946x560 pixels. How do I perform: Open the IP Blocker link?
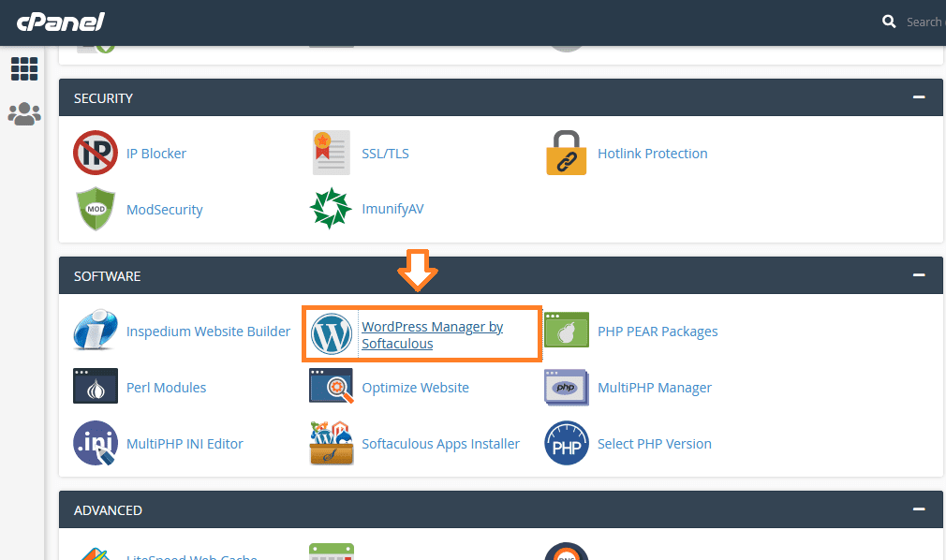pos(156,154)
